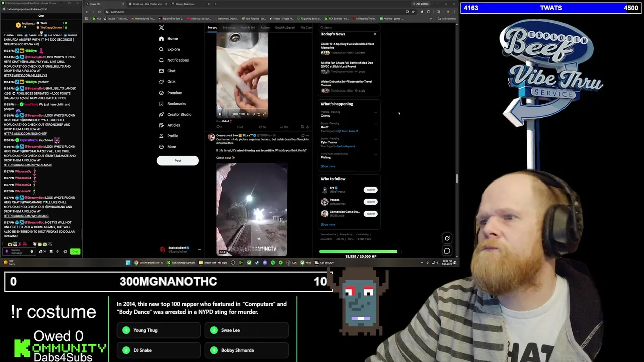Expand the More menu in X sidebar
Image resolution: width=644 pixels, height=362 pixels.
pos(167,147)
